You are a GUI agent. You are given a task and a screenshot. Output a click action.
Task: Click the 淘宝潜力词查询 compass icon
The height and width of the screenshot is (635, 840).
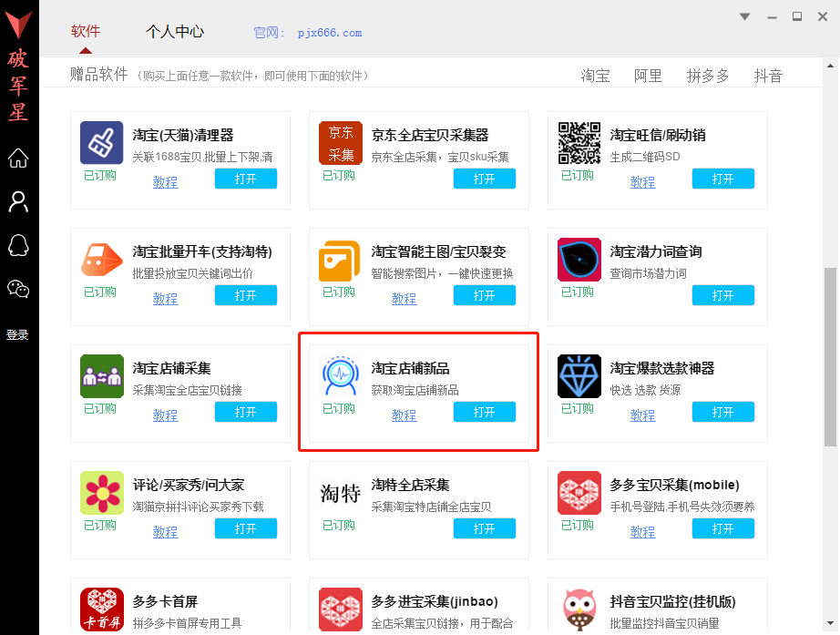(x=579, y=260)
